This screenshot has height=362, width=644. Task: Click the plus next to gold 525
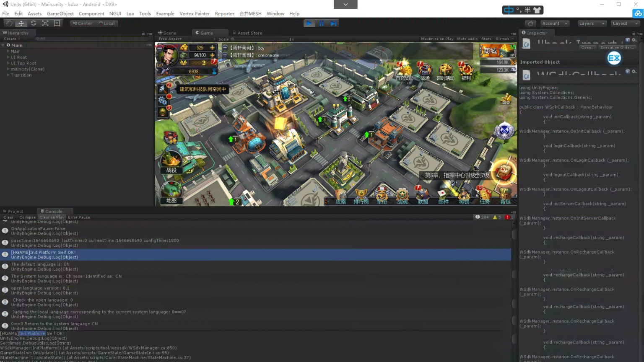tap(213, 48)
